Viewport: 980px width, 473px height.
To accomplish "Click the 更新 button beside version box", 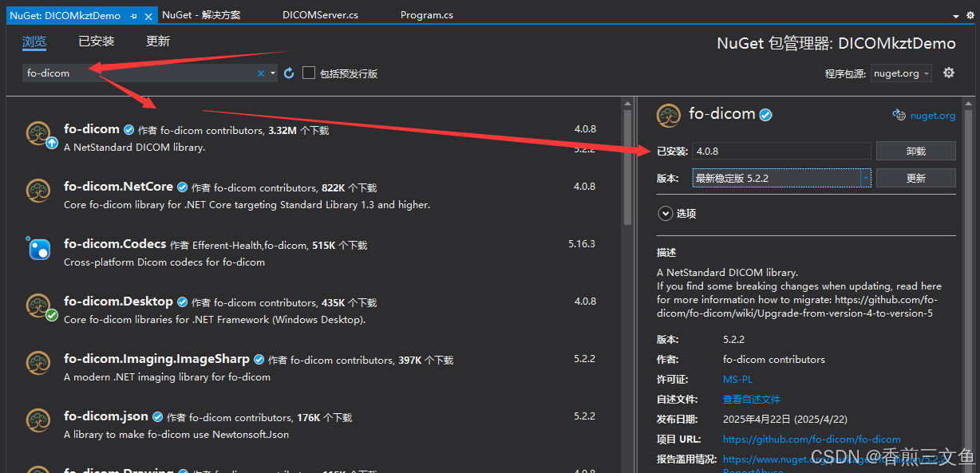I will click(x=915, y=178).
